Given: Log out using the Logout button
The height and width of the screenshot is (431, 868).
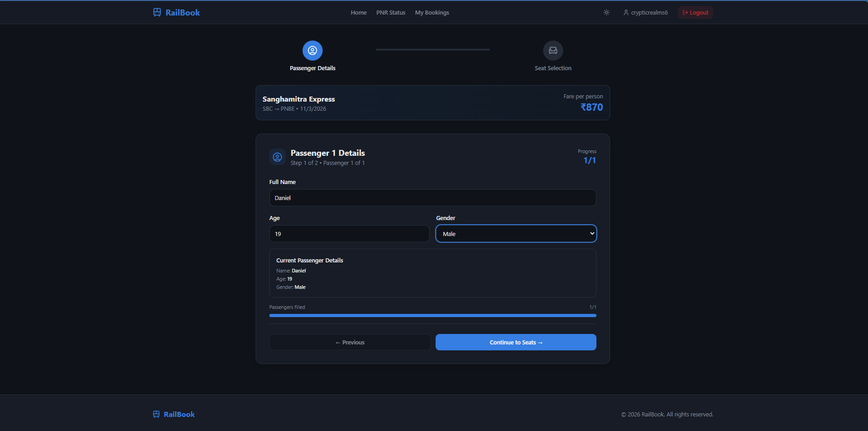Looking at the screenshot, I should (x=695, y=12).
